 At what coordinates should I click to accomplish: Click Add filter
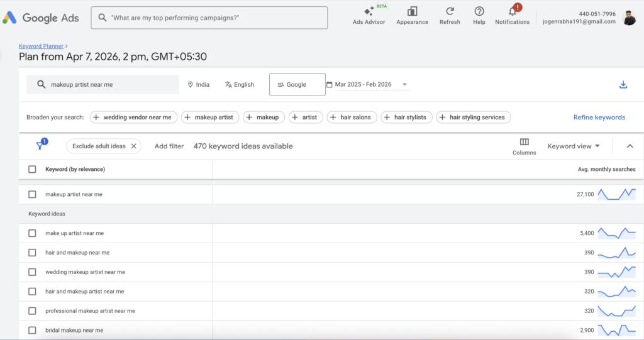click(169, 146)
